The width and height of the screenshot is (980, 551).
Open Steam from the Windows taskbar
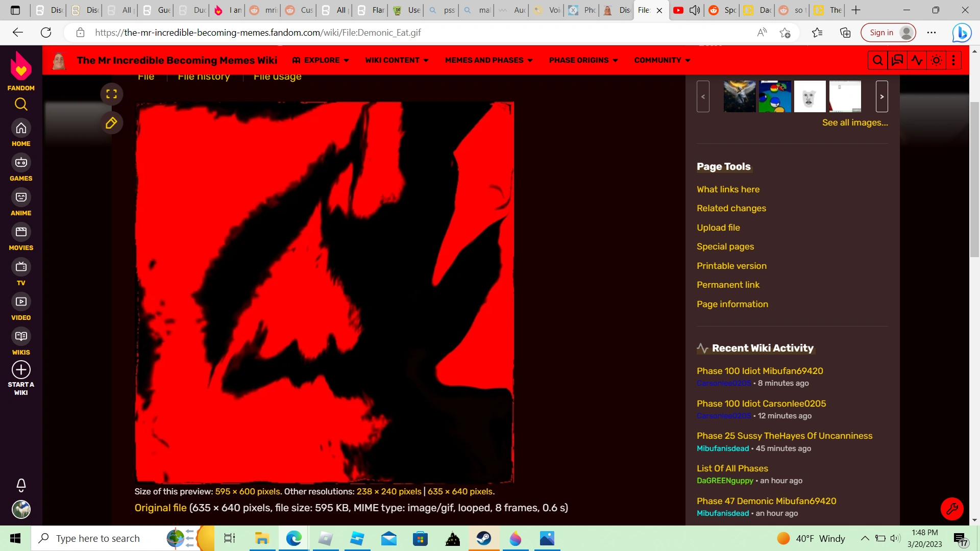coord(483,538)
